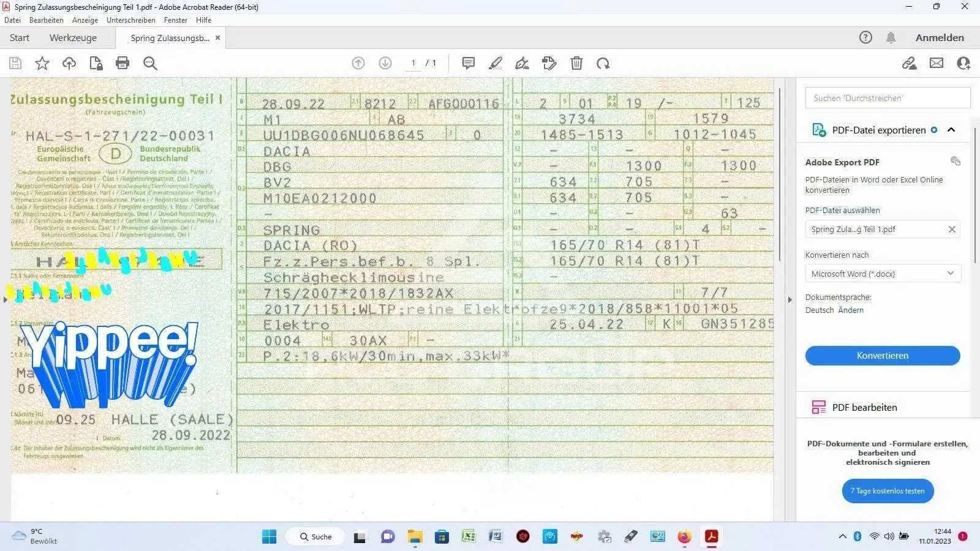Click the Suchen 'Durchstreichen' search field
This screenshot has width=980, height=551.
888,98
